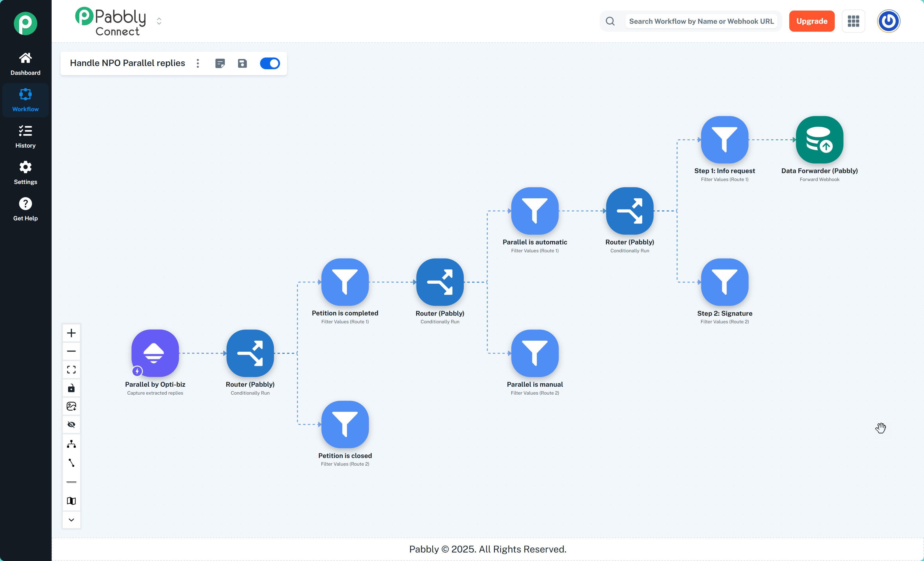Open Settings from the left sidebar
The image size is (924, 561).
(26, 173)
